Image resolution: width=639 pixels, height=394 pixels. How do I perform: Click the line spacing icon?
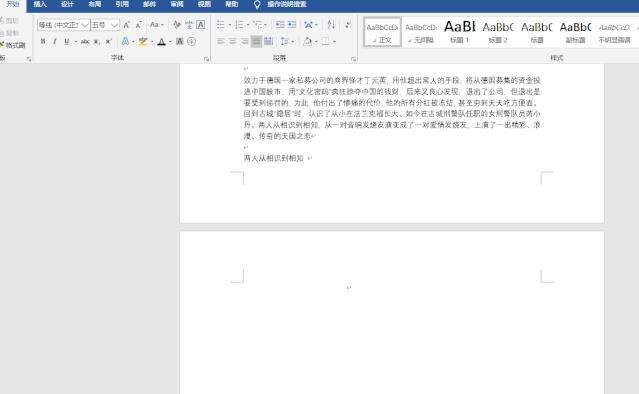point(284,41)
